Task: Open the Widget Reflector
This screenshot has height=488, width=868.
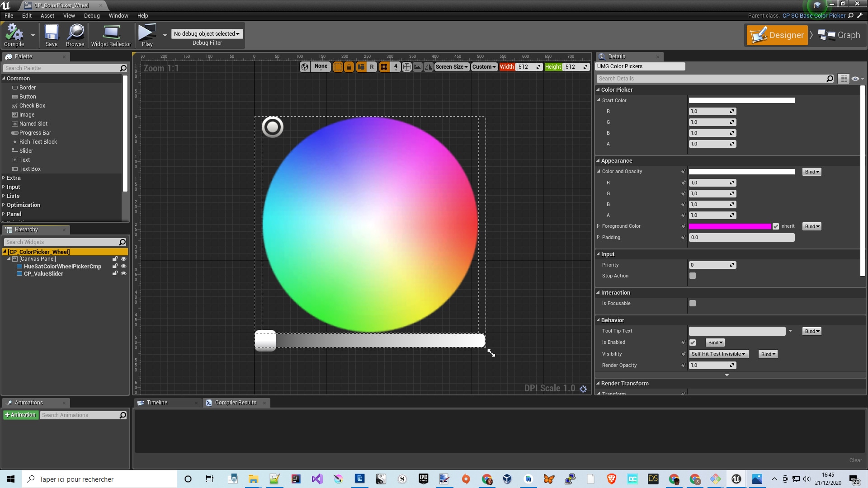Action: (x=111, y=35)
